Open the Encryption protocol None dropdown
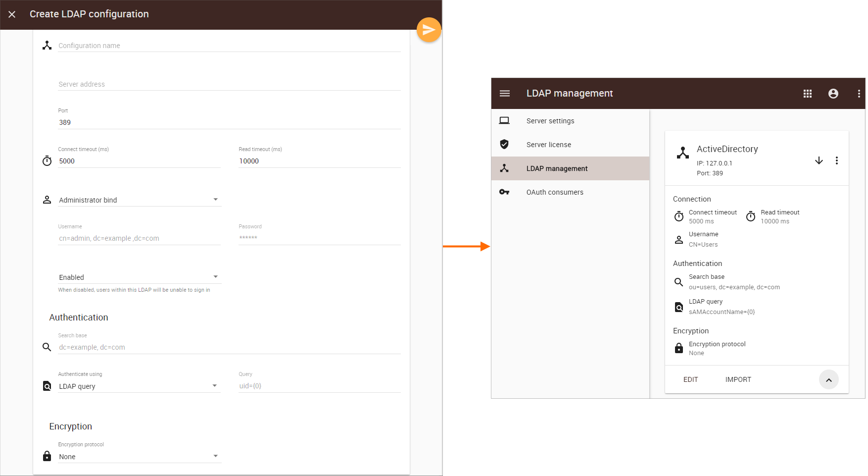The height and width of the screenshot is (476, 868). (139, 456)
